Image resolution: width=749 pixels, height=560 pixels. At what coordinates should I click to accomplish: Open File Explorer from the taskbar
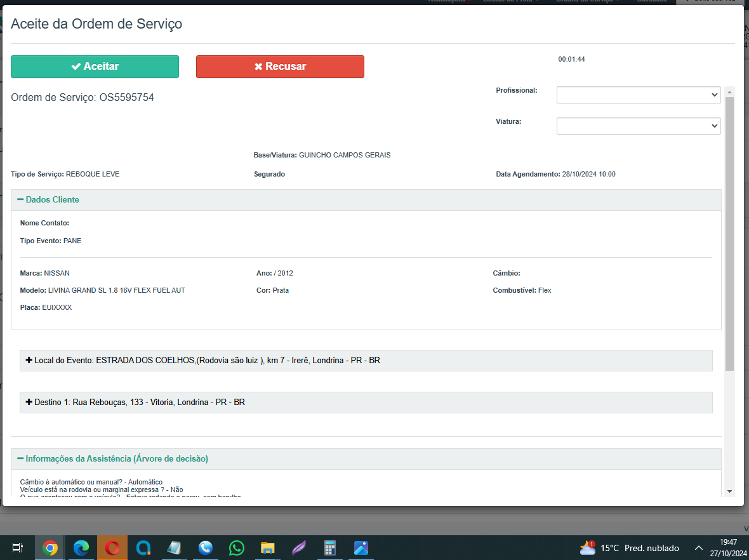(268, 548)
